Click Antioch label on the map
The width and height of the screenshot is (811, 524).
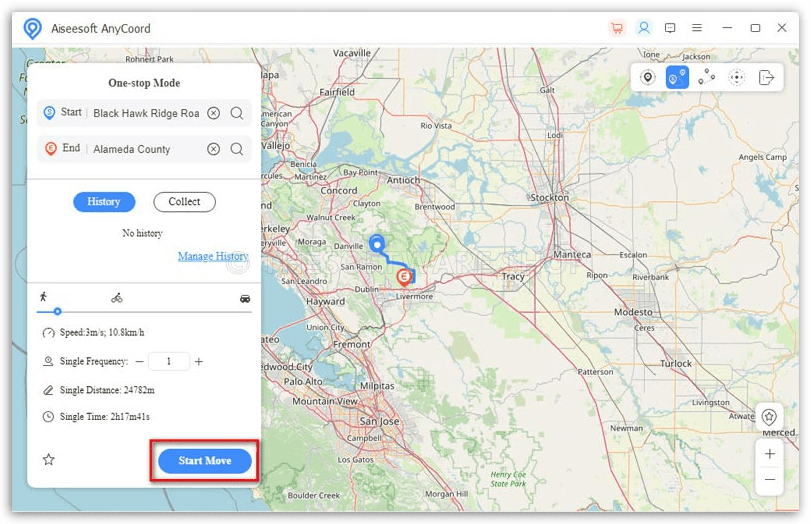403,180
